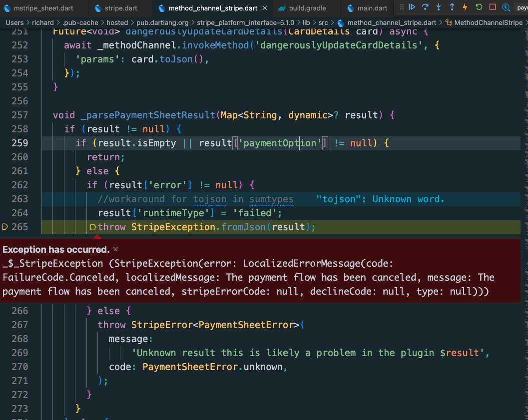Click StripeException.fromJson on line 265
The width and height of the screenshot is (528, 420).
coord(198,227)
